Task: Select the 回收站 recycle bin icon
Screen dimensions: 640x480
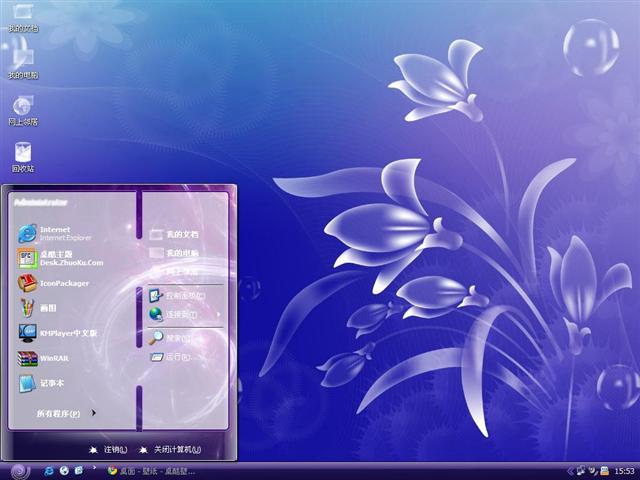Action: (23, 157)
